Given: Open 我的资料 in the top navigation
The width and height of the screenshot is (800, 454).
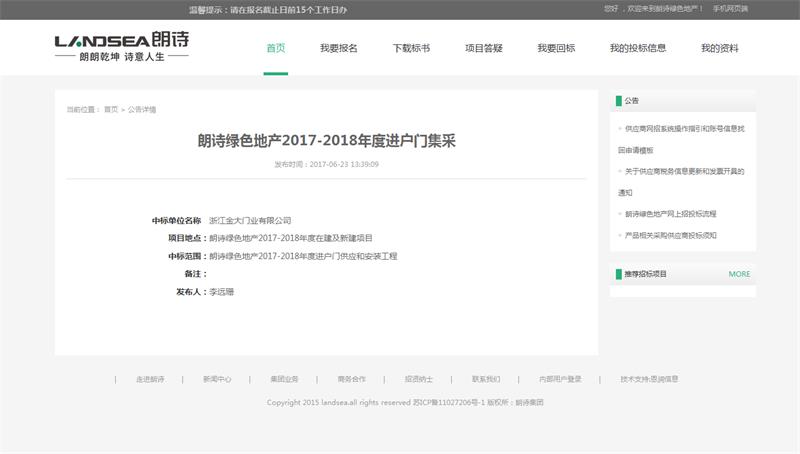Looking at the screenshot, I should [719, 48].
